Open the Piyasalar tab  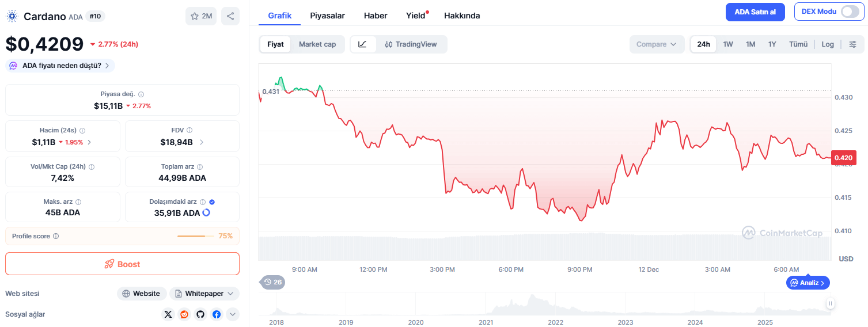(327, 16)
